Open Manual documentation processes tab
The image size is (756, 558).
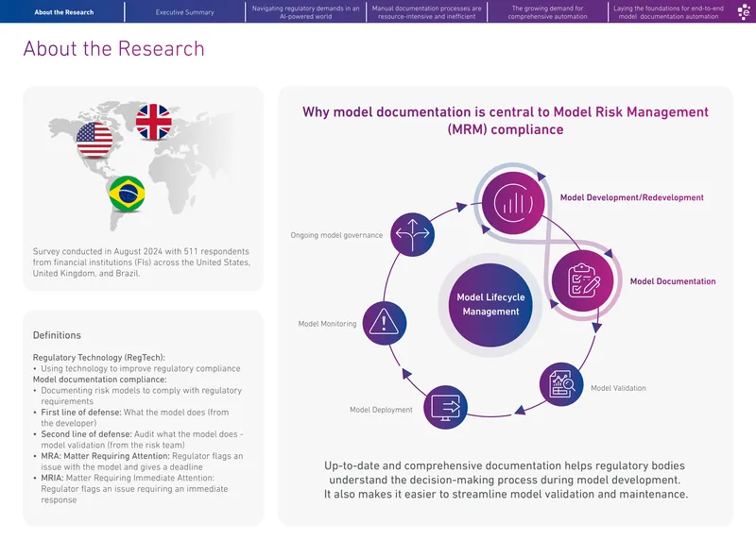pos(427,12)
